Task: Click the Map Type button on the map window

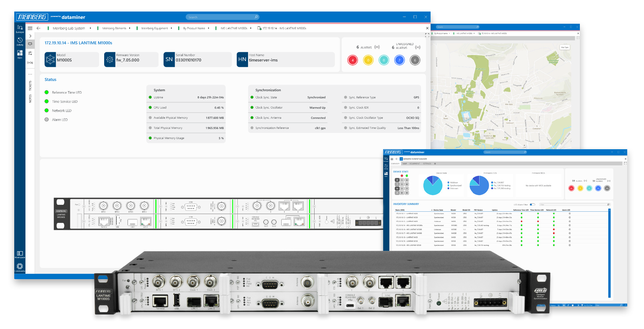Action: [565, 47]
